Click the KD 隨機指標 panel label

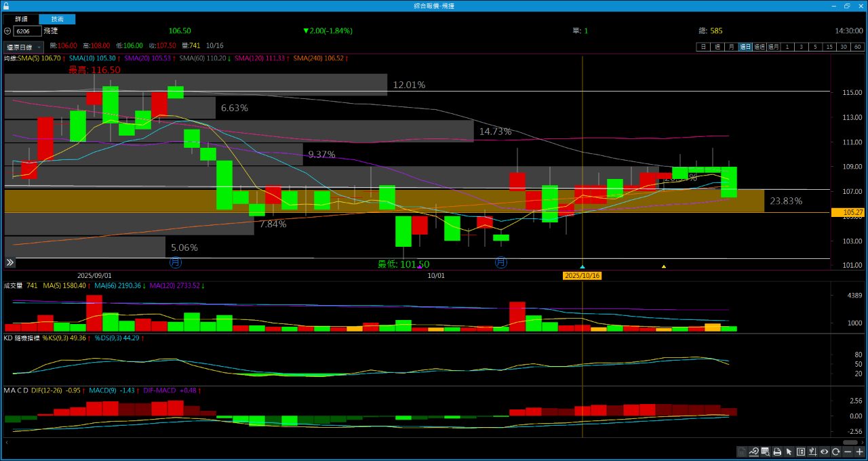(x=22, y=338)
